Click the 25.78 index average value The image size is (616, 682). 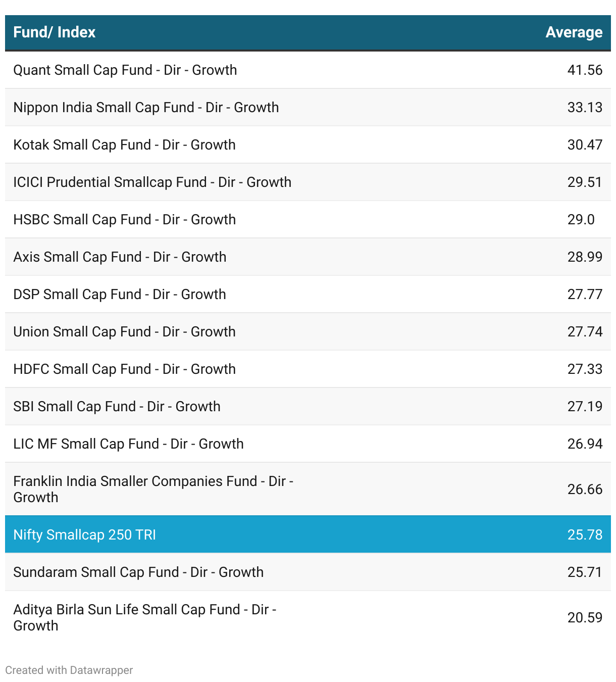[x=585, y=534]
